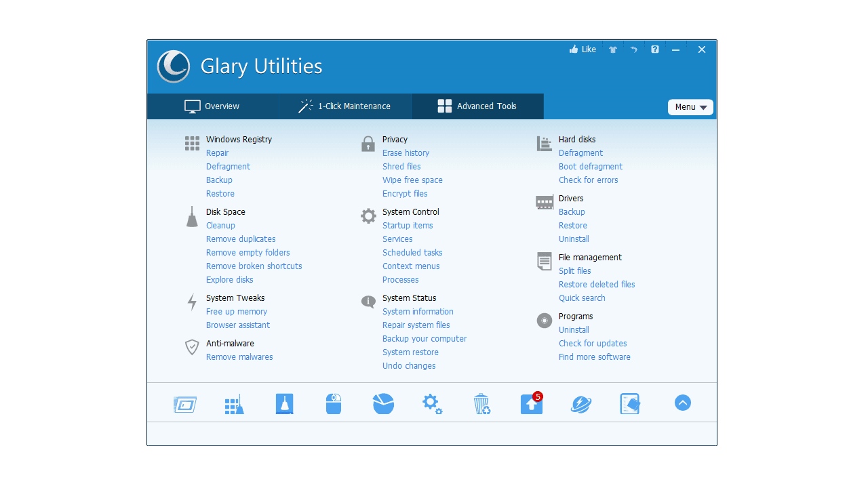Click the undo arrow icon in title bar
The height and width of the screenshot is (488, 868).
click(633, 49)
